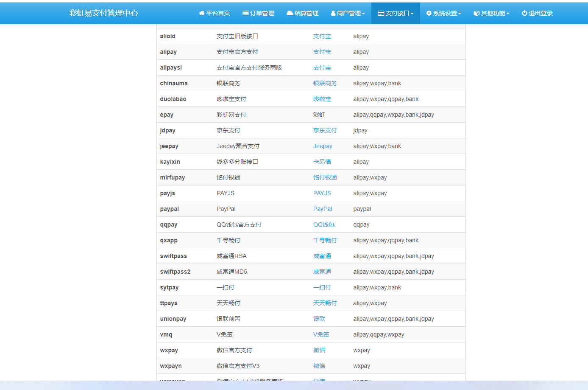Expand the 支付接口 dropdown menu
The image size is (588, 390).
coord(396,13)
